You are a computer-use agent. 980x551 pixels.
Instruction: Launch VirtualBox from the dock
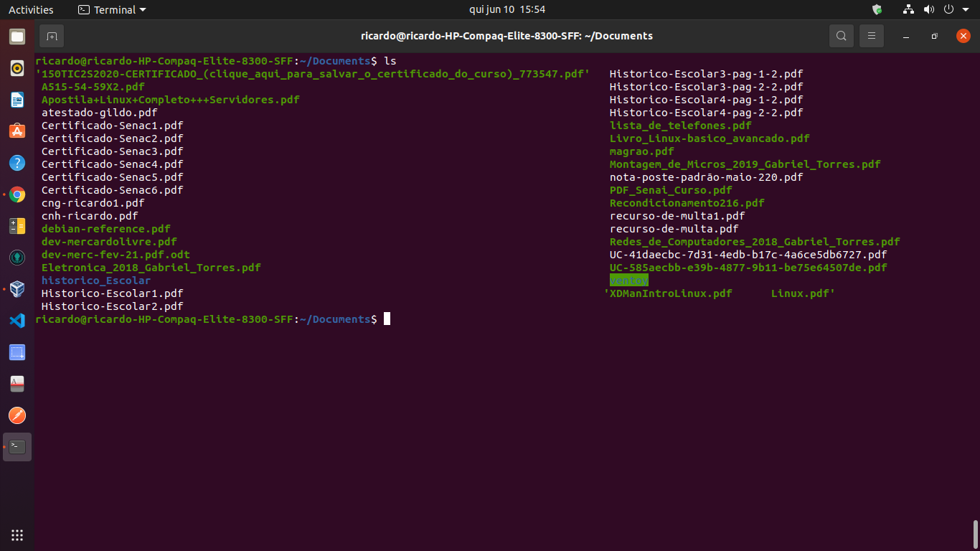tap(17, 289)
